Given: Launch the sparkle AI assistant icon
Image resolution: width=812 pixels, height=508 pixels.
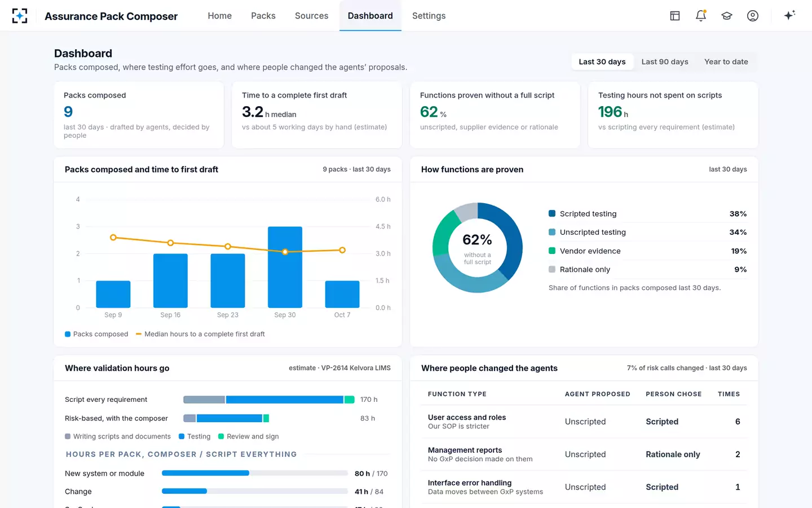Looking at the screenshot, I should 789,15.
